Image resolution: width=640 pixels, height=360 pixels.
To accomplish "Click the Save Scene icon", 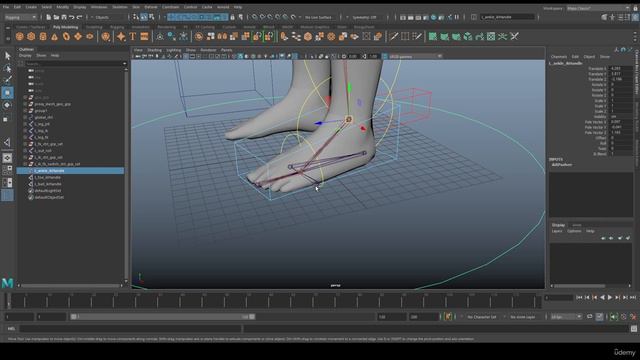I will tap(64, 17).
